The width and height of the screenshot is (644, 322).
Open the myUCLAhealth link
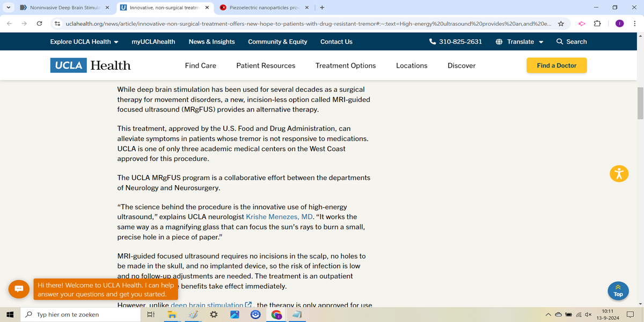153,41
